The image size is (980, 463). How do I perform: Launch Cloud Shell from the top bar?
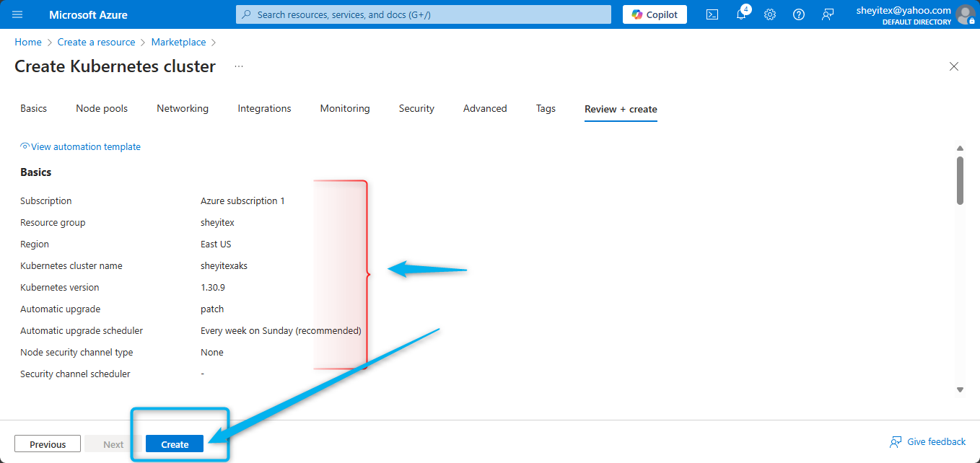[x=712, y=14]
